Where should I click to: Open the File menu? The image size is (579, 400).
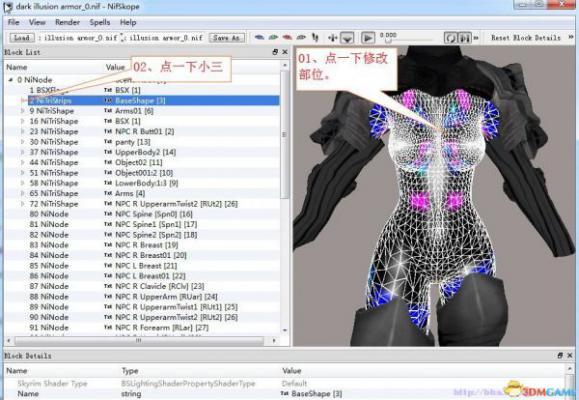(14, 22)
